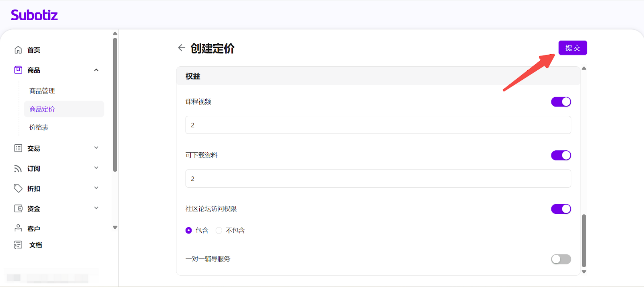Turn off the 可下载资料 switch
The height and width of the screenshot is (287, 644).
tap(561, 155)
